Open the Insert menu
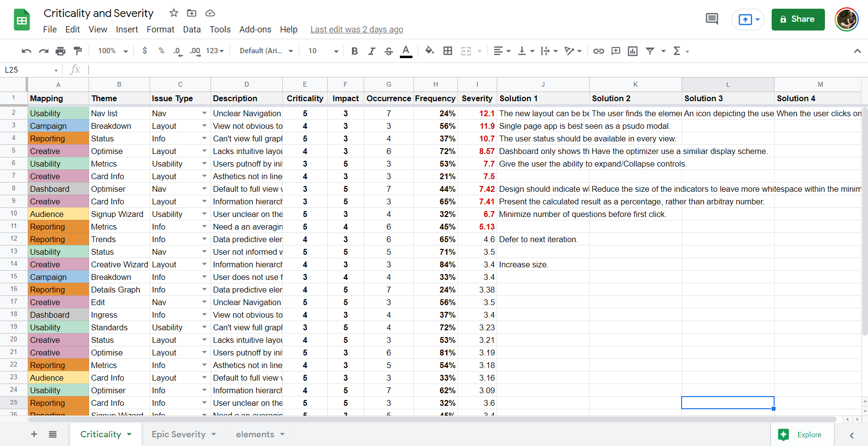Viewport: 868px width, 446px height. (127, 30)
